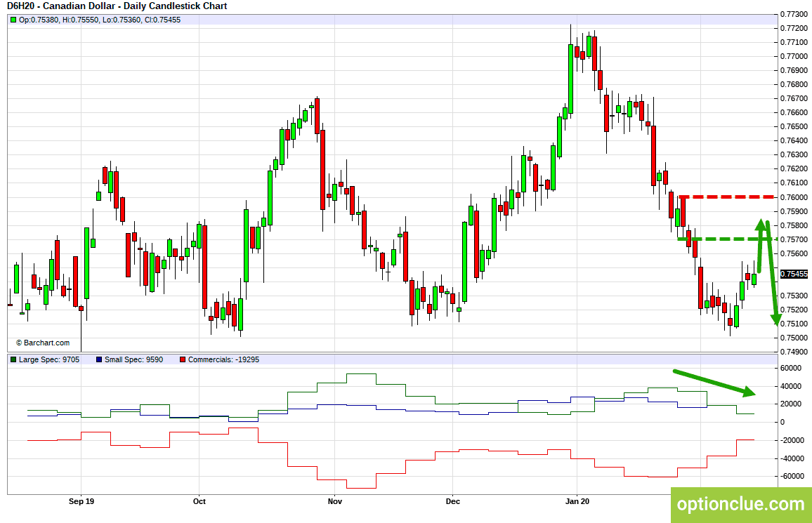Click the 'Oct' date axis label

pos(199,501)
